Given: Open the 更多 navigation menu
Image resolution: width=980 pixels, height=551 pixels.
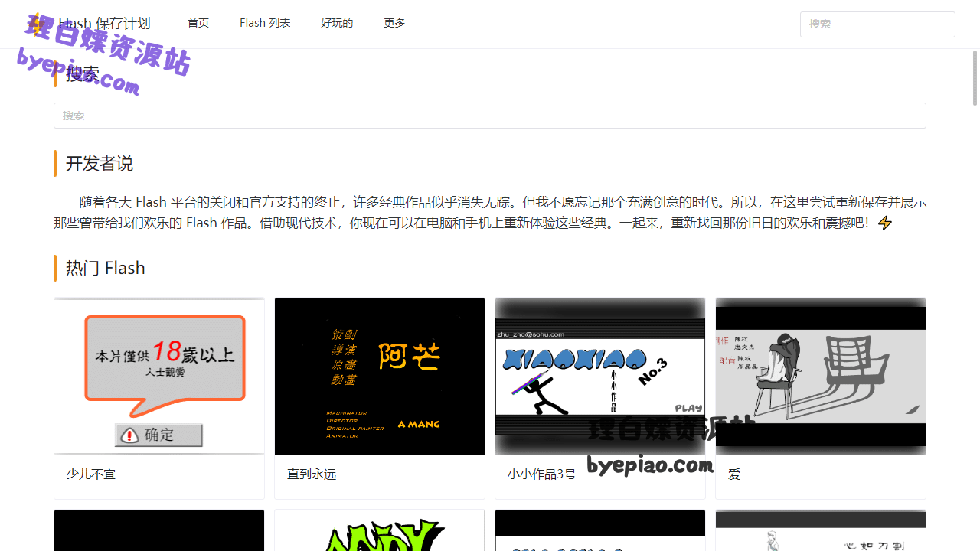Looking at the screenshot, I should (x=394, y=23).
